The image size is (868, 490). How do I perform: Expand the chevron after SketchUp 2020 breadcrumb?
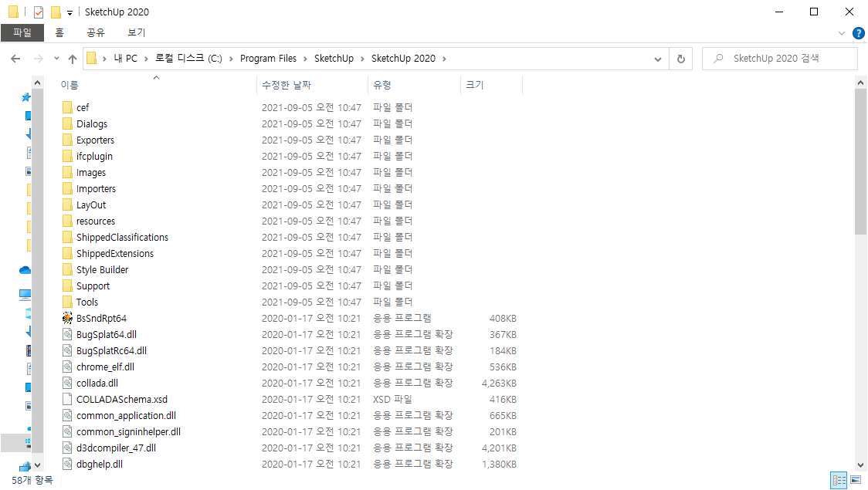tap(444, 59)
